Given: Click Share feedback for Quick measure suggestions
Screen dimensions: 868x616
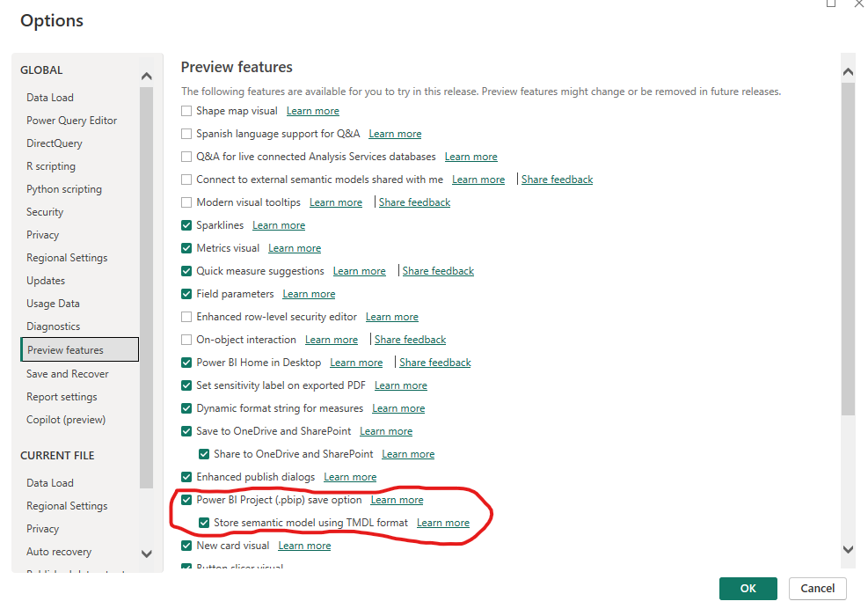Looking at the screenshot, I should point(439,271).
